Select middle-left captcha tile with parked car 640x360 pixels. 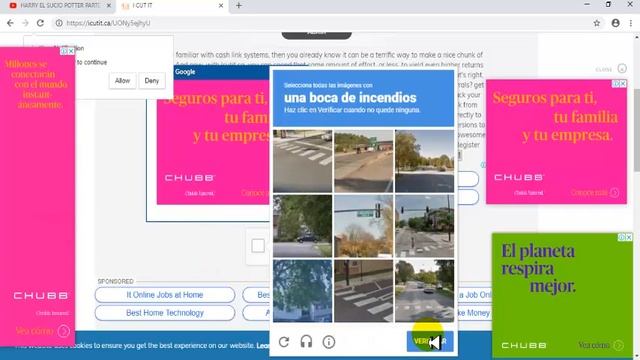302,226
